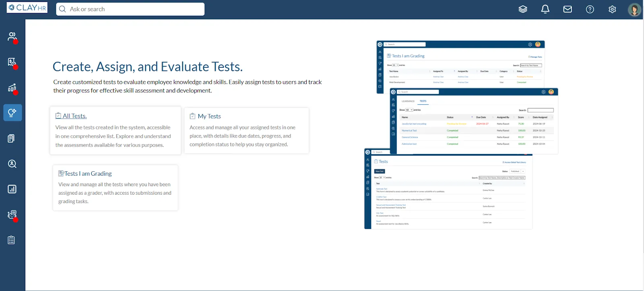Open the payroll money icon in sidebar
Viewport: 644px width, 291px height.
(12, 62)
